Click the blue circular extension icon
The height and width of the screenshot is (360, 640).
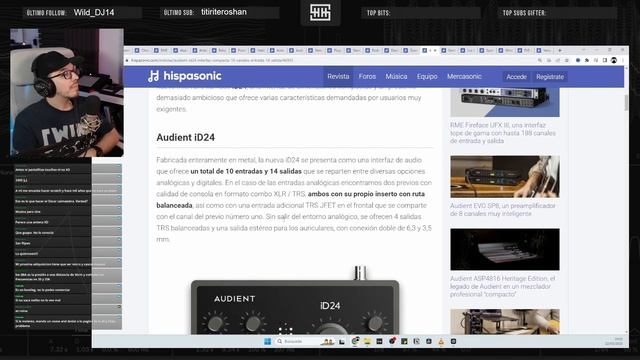pos(578,60)
